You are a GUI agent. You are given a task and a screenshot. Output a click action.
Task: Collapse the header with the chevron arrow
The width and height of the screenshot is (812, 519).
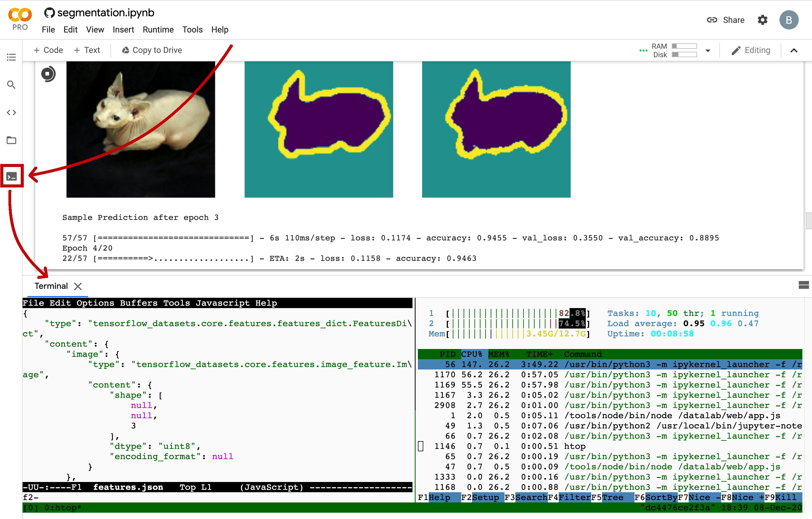(x=794, y=51)
